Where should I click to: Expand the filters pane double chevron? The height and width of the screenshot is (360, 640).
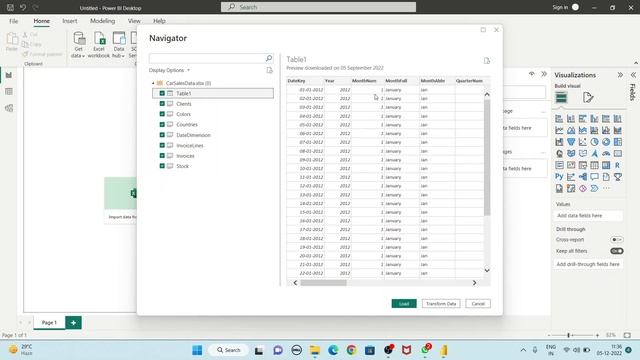point(544,74)
